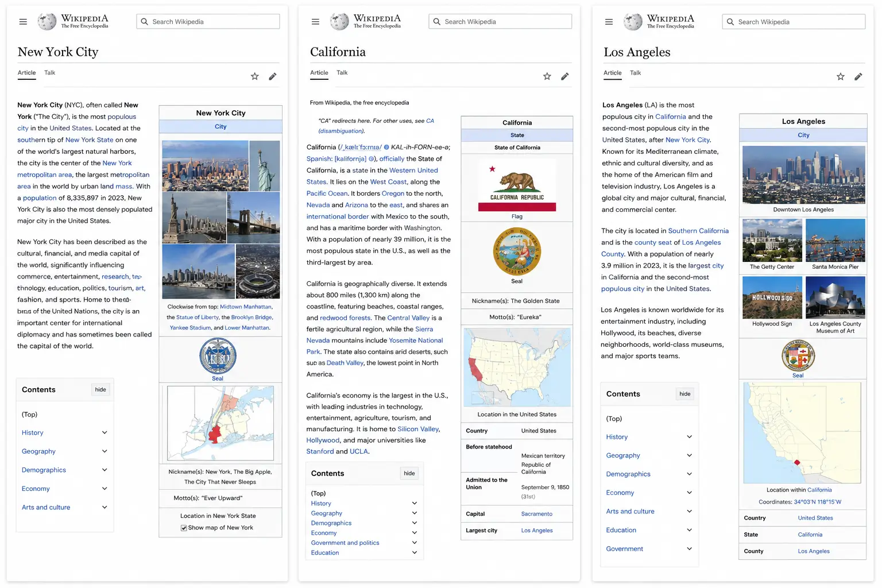
Task: Expand History section in New York City contents
Action: click(105, 432)
